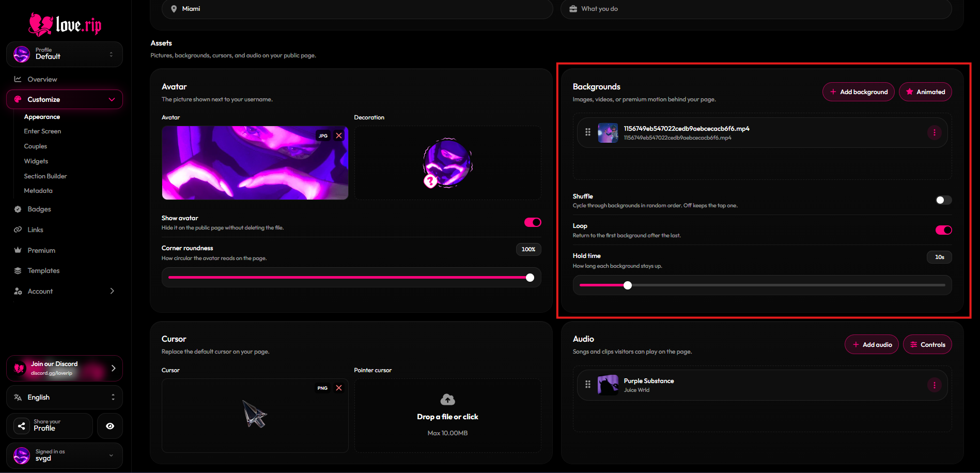Open the Couples settings

[35, 146]
